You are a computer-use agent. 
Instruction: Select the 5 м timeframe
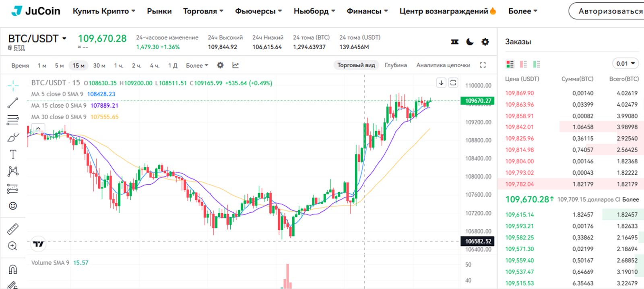59,65
